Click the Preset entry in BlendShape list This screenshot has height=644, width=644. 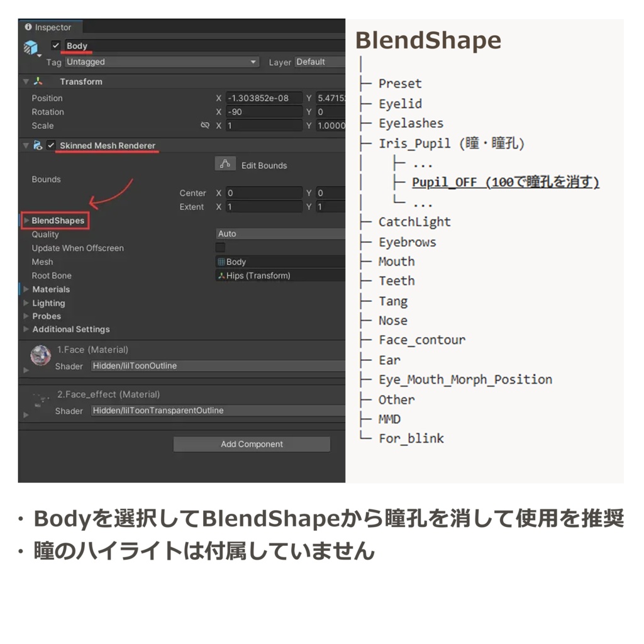(400, 84)
